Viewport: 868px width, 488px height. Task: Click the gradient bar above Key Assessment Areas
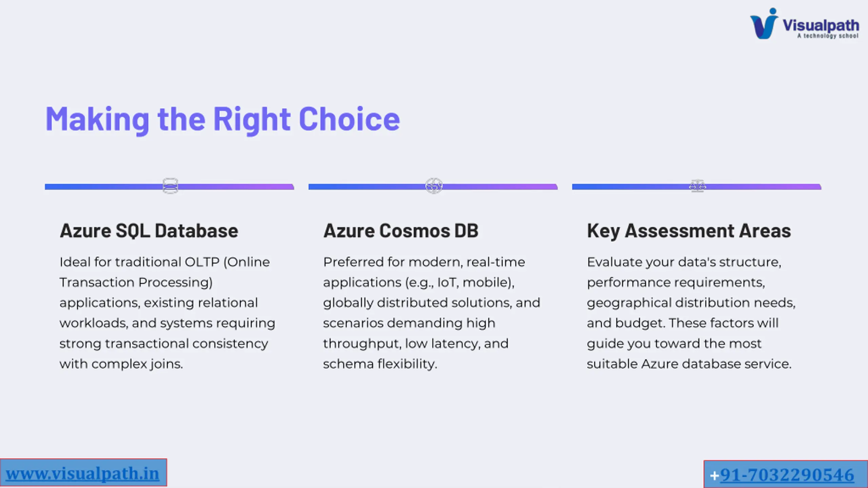click(x=697, y=187)
